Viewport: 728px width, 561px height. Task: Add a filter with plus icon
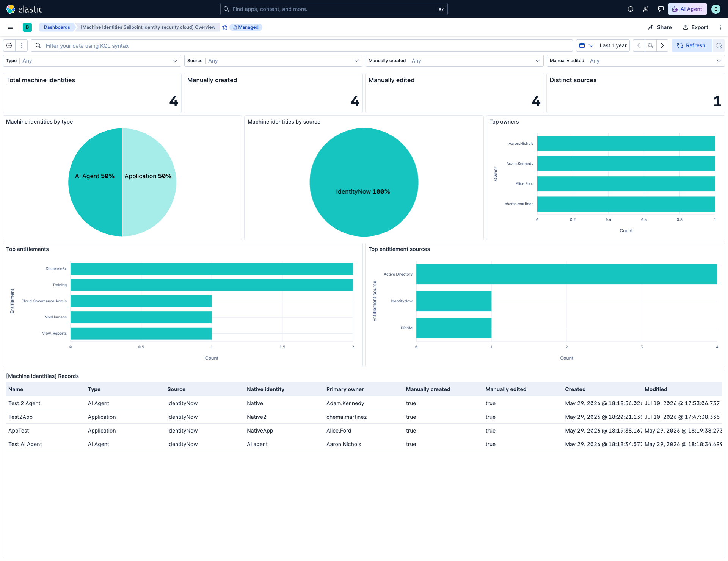click(9, 45)
